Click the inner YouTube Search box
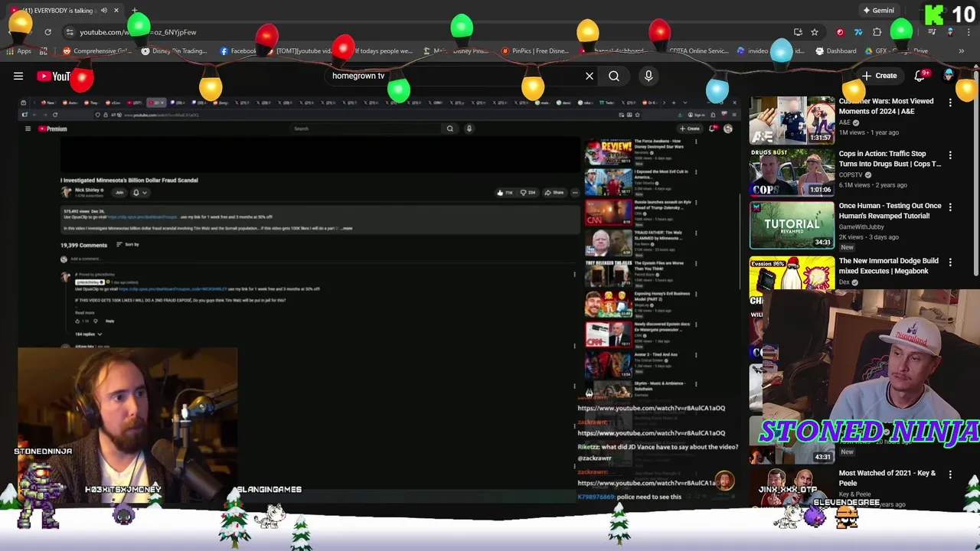The image size is (980, 551). (366, 129)
